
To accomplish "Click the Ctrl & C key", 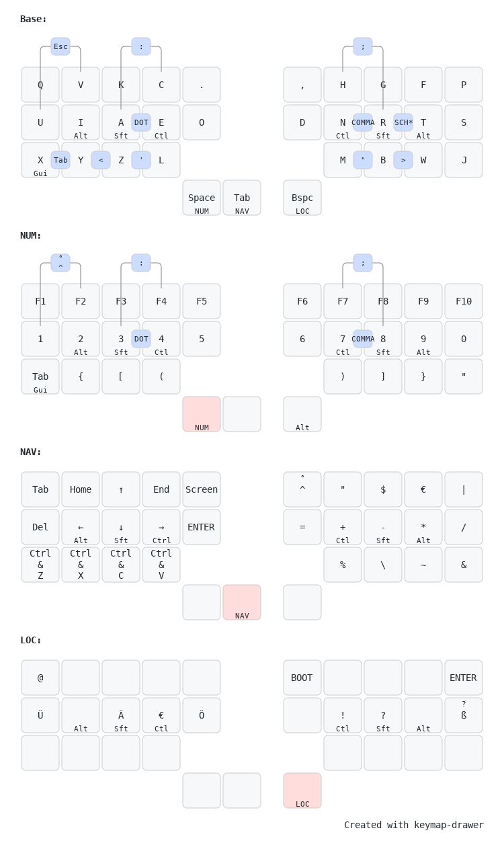I will [x=121, y=565].
